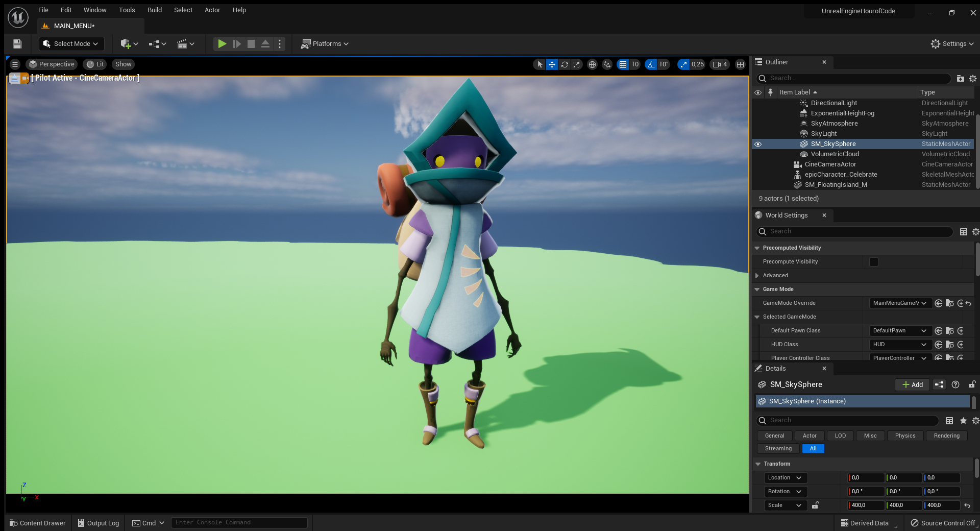Viewport: 980px width, 531px height.
Task: Collapse the Precomputed Visibility section
Action: pyautogui.click(x=757, y=248)
